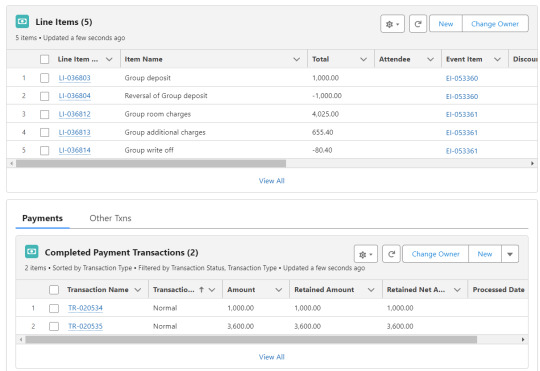This screenshot has height=371, width=540.
Task: Open View All under Payment Transactions
Action: [x=272, y=357]
